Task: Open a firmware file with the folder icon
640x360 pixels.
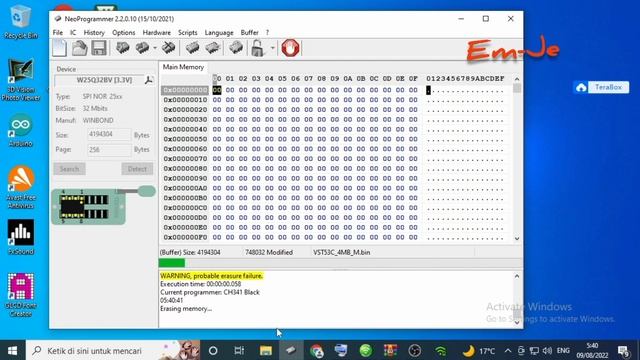Action: coord(80,48)
